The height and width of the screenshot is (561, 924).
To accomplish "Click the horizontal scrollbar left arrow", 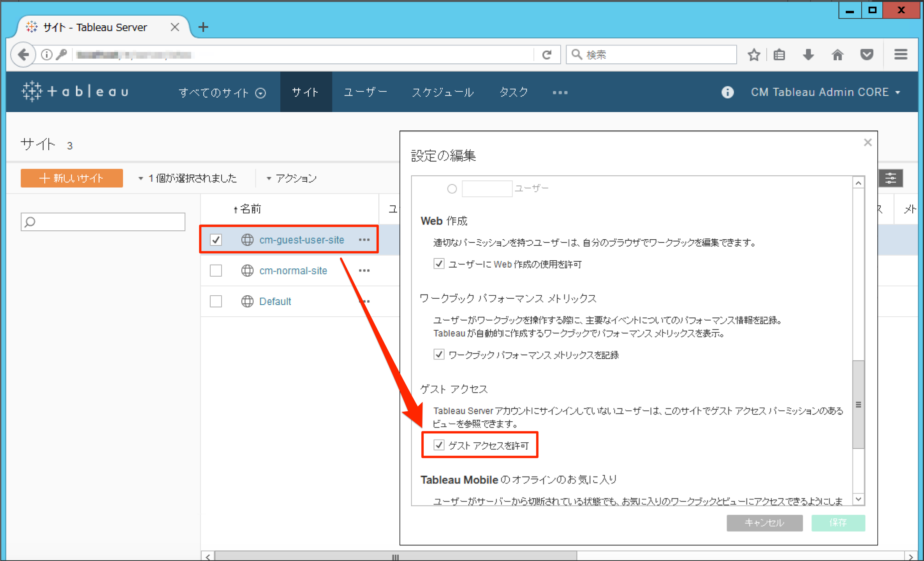I will coord(208,556).
